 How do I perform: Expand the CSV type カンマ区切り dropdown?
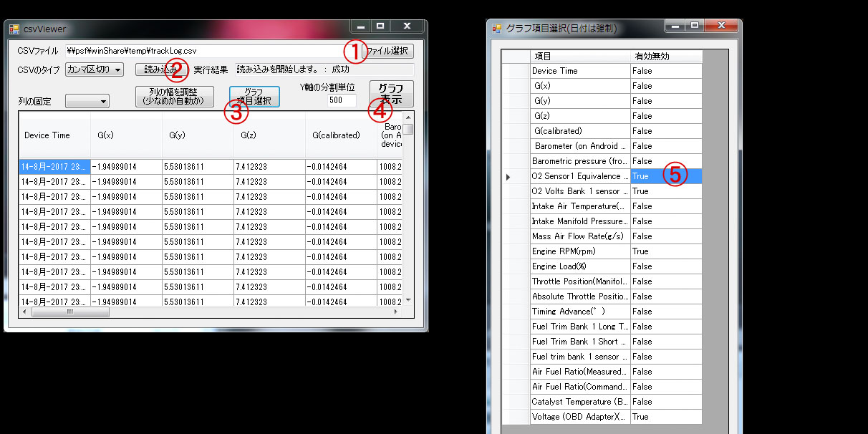[95, 69]
